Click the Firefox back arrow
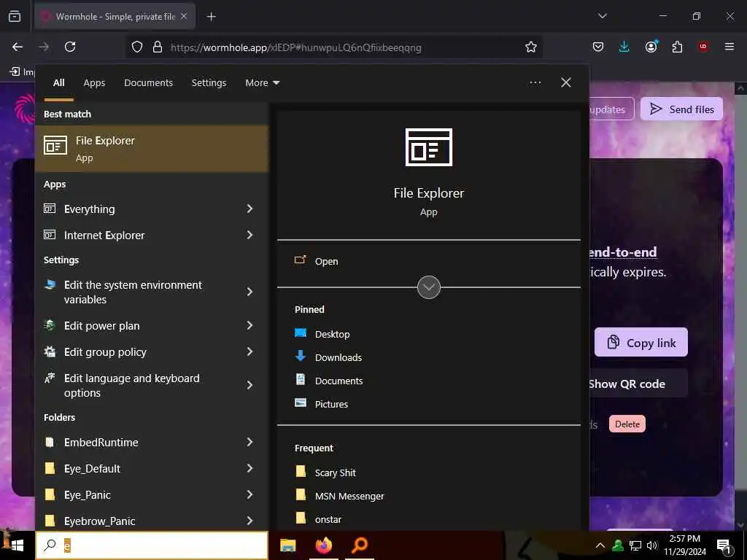The image size is (747, 560). (18, 47)
